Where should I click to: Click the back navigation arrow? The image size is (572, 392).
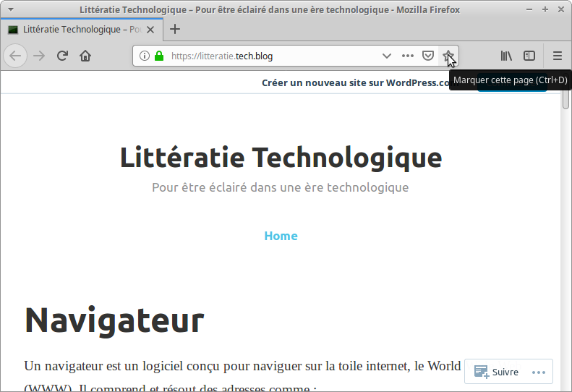(15, 56)
